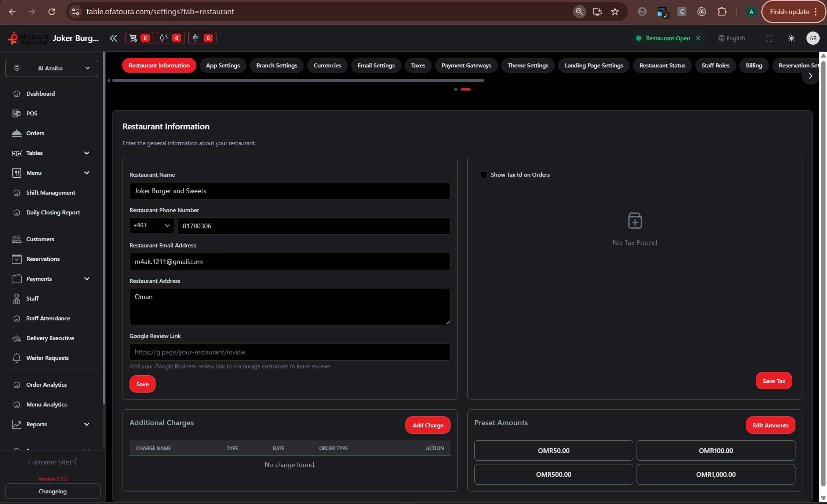Image resolution: width=827 pixels, height=504 pixels.
Task: Open the waiter requests counter icon
Action: [x=202, y=38]
